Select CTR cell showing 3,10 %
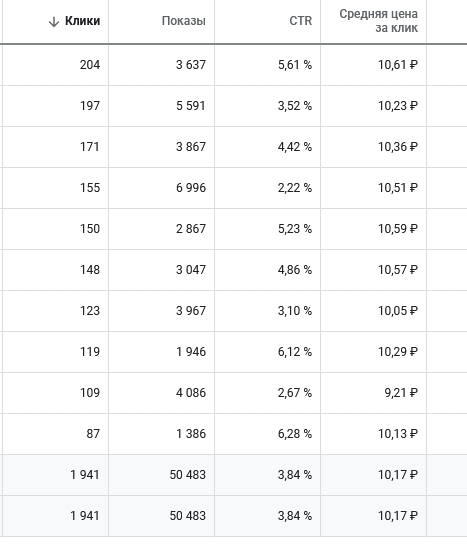This screenshot has height=548, width=467. coord(295,311)
